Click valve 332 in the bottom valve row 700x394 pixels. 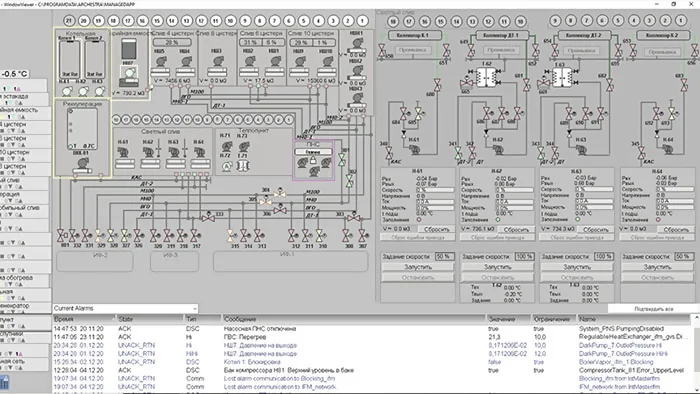74,235
